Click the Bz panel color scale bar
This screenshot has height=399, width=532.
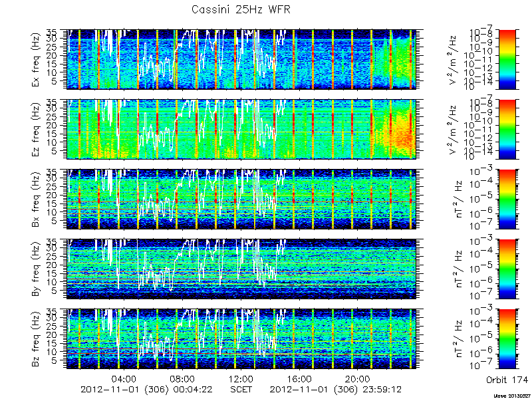click(507, 339)
